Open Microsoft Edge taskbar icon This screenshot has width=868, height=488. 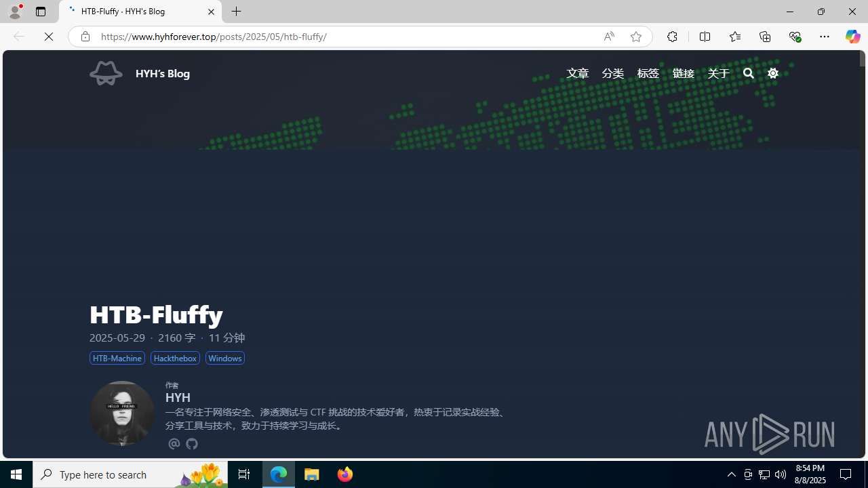pos(279,474)
